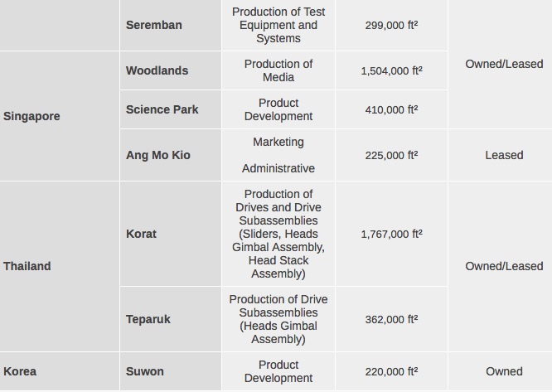Click the Science Park location cell
This screenshot has width=552, height=392.
pos(162,109)
